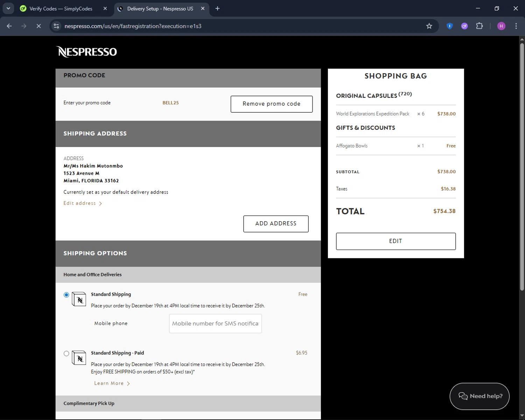Open the purple SimplyCodes extension icon
525x420 pixels.
tap(464, 26)
